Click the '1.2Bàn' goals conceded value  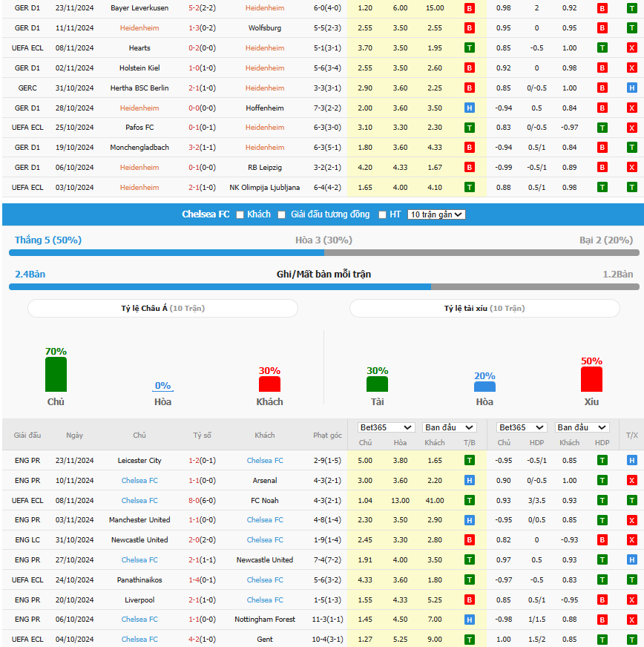pos(617,275)
